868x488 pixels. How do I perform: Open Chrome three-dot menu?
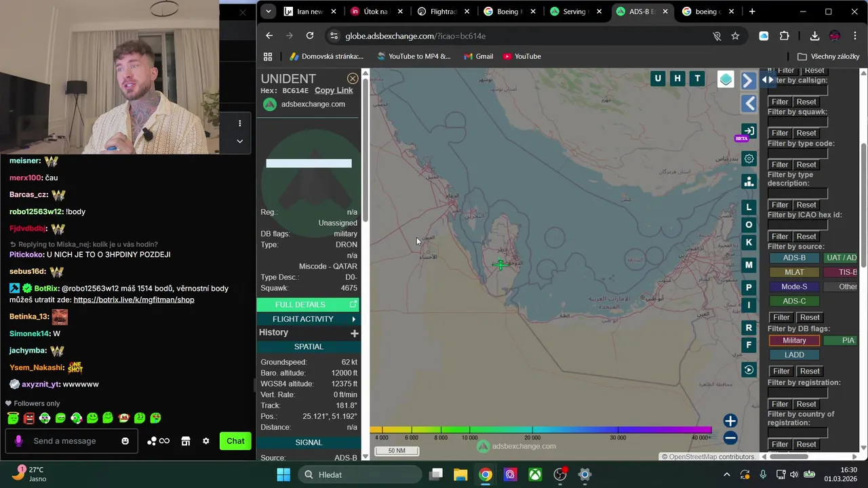coord(854,36)
